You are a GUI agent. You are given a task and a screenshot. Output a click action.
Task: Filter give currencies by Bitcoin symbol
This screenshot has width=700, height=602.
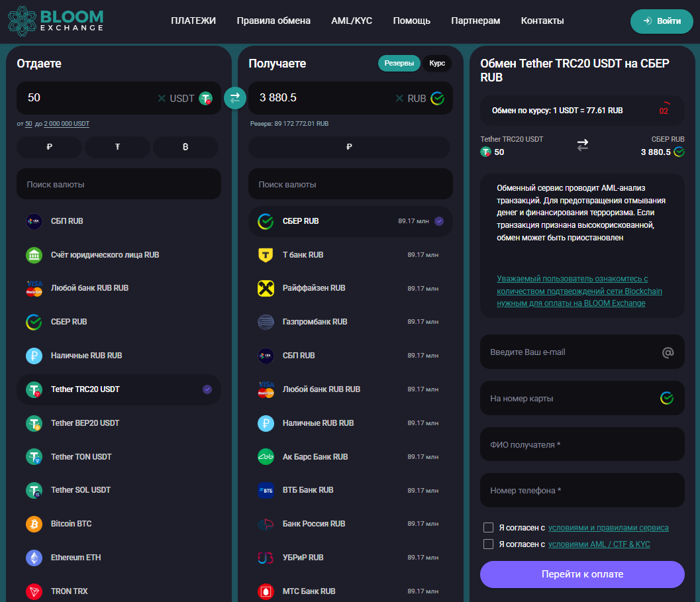point(185,147)
